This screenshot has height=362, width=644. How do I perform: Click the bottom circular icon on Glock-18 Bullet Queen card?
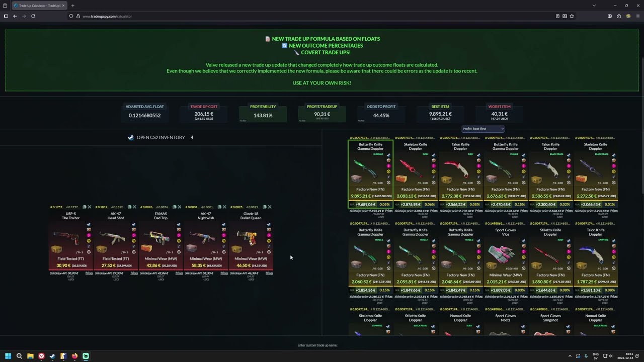click(x=269, y=252)
